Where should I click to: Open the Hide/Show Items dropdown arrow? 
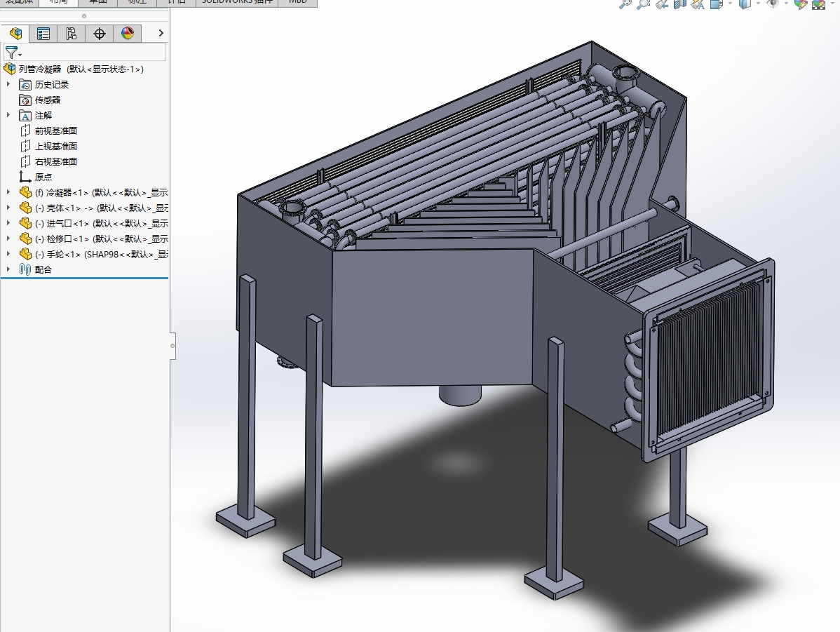click(786, 4)
